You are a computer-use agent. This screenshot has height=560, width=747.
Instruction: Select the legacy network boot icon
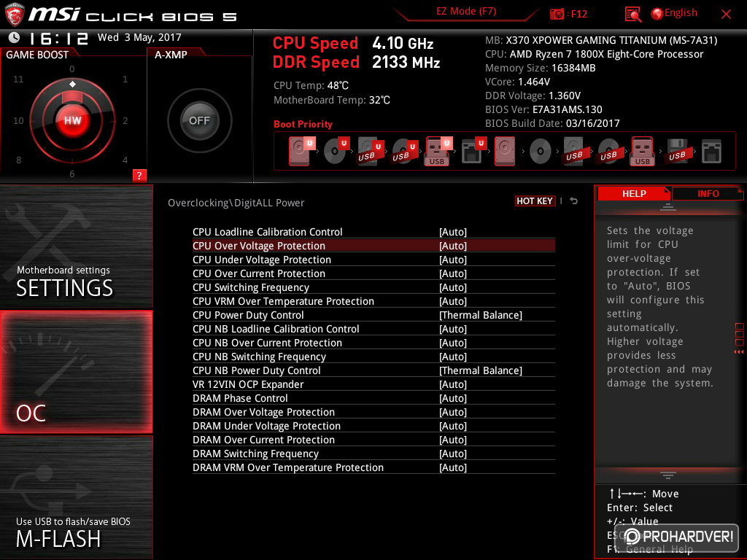click(711, 152)
